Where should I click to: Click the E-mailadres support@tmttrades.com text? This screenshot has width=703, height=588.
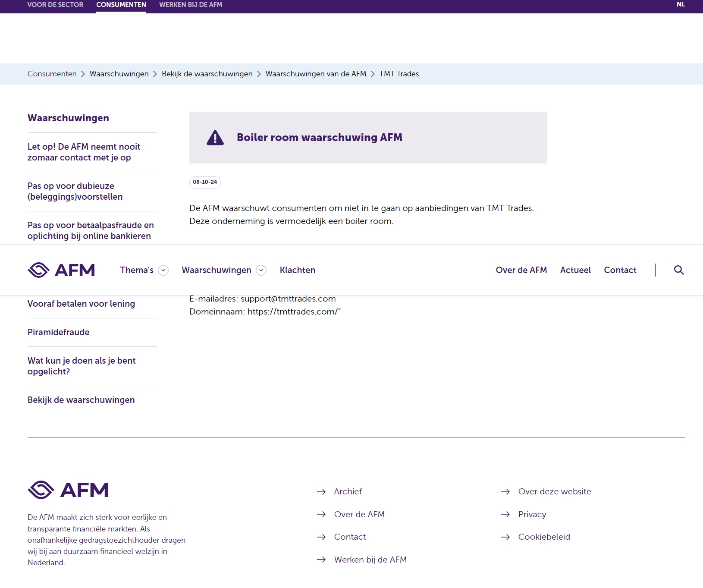[263, 299]
